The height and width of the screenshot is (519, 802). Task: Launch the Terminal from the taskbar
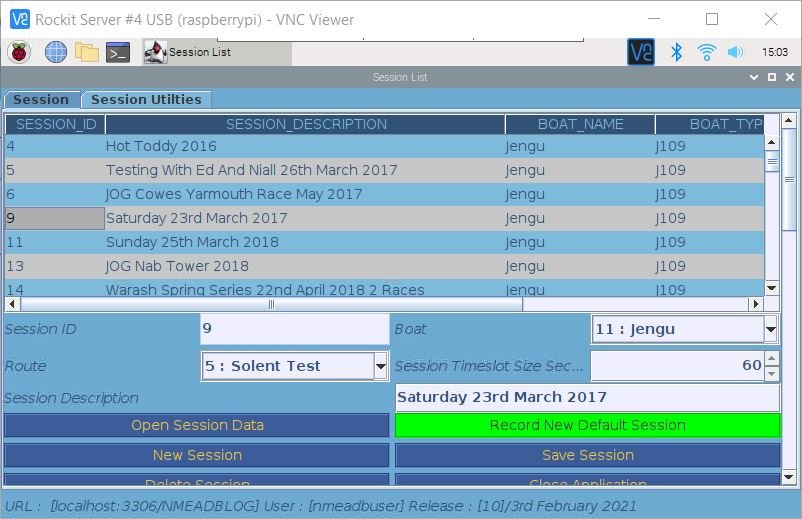[x=119, y=52]
